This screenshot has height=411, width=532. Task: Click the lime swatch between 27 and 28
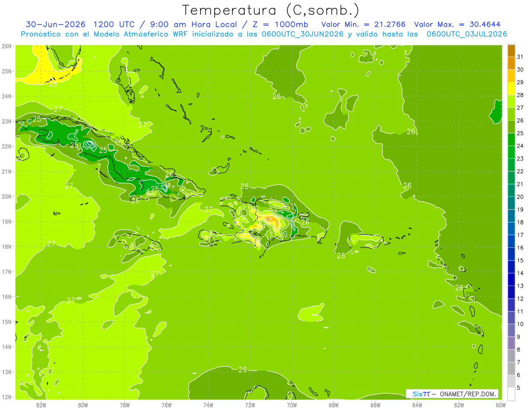[x=511, y=102]
